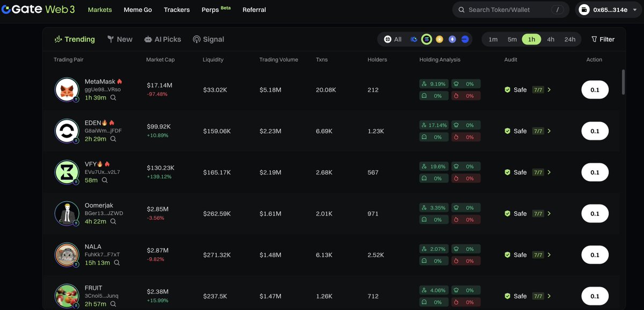
Task: Click the Gate Web3 logo
Action: tap(38, 10)
